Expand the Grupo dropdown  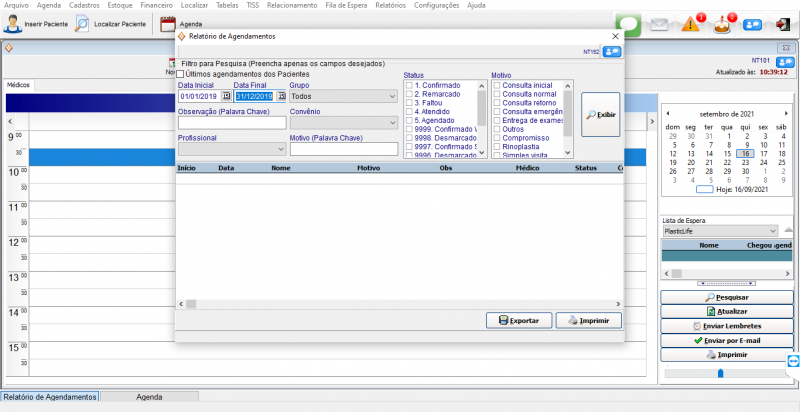(392, 97)
